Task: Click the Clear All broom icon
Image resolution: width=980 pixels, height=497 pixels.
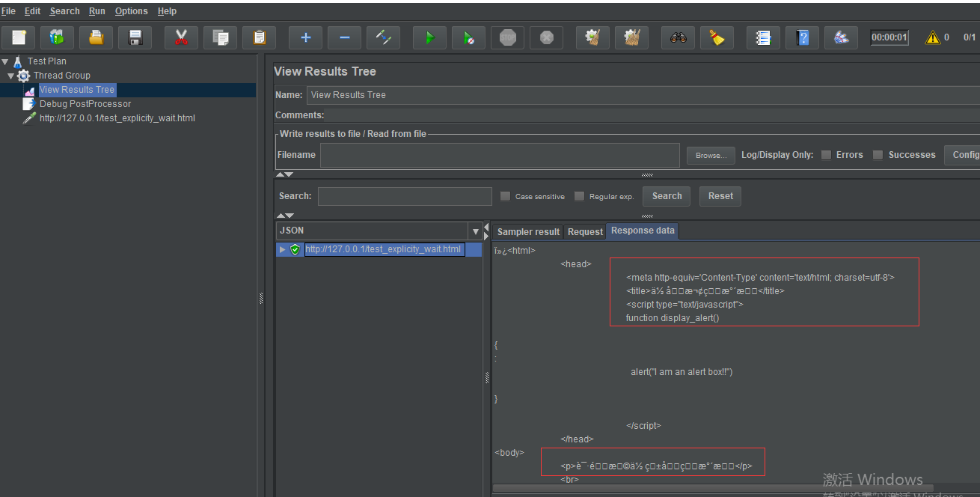Action: pyautogui.click(x=633, y=37)
